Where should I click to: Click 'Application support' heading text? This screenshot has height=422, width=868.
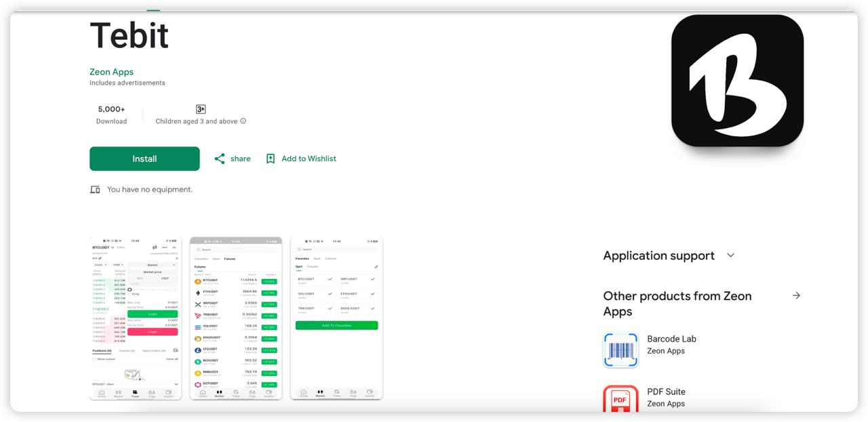(658, 255)
